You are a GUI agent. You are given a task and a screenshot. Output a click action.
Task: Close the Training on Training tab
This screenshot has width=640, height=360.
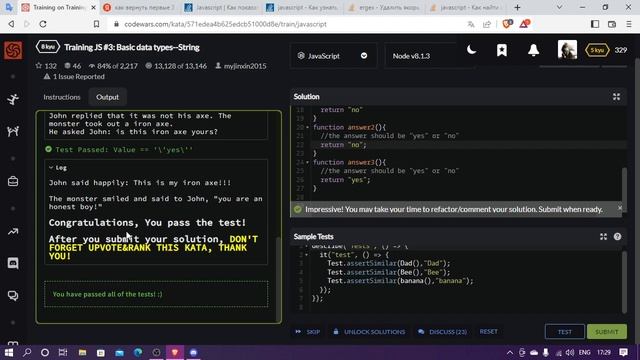[93, 7]
